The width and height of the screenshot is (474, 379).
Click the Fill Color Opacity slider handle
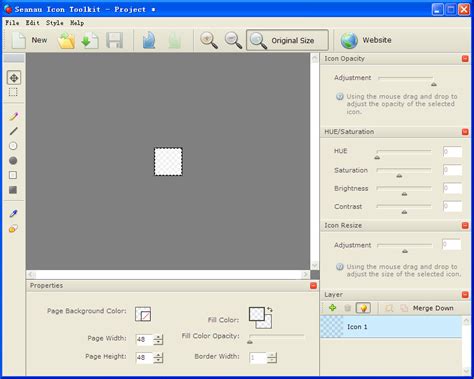250,342
